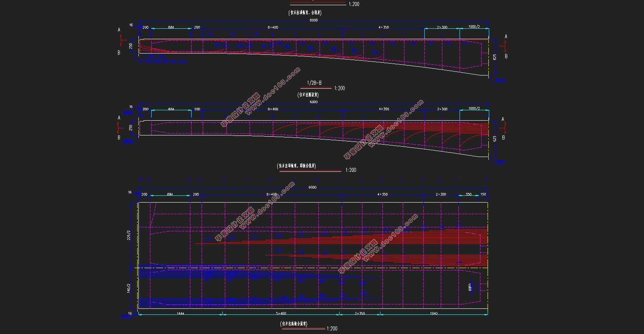Click the 140/2 vertical dimension of the plan view
This screenshot has width=644, height=334.
pyautogui.click(x=129, y=288)
